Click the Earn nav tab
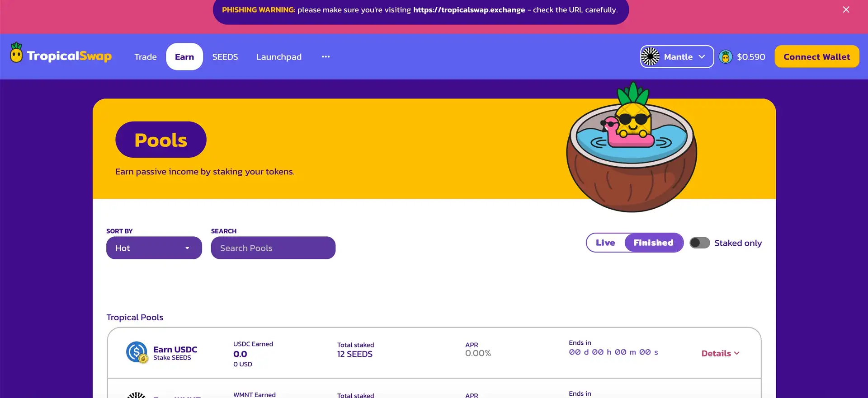868x398 pixels. coord(184,57)
